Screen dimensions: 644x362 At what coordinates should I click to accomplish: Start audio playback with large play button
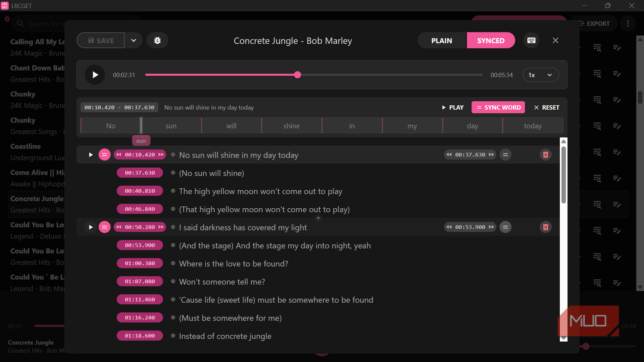(x=95, y=75)
